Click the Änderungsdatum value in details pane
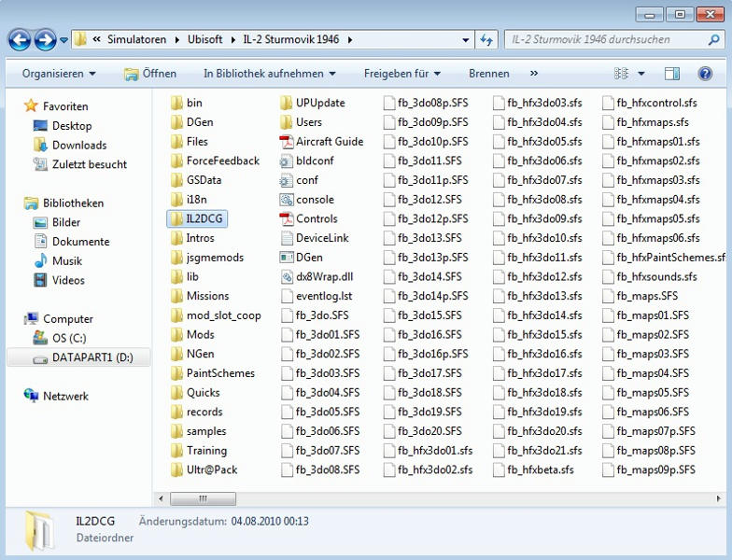 tap(270, 521)
